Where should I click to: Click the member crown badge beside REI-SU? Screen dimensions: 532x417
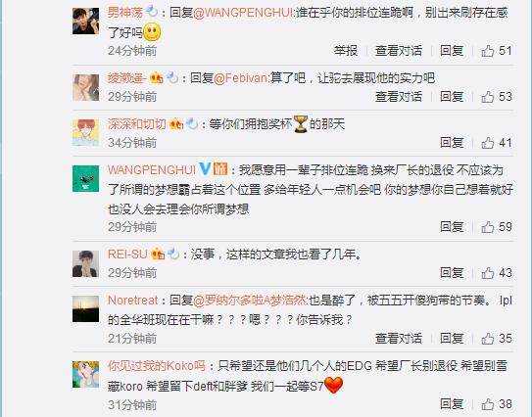pos(158,254)
